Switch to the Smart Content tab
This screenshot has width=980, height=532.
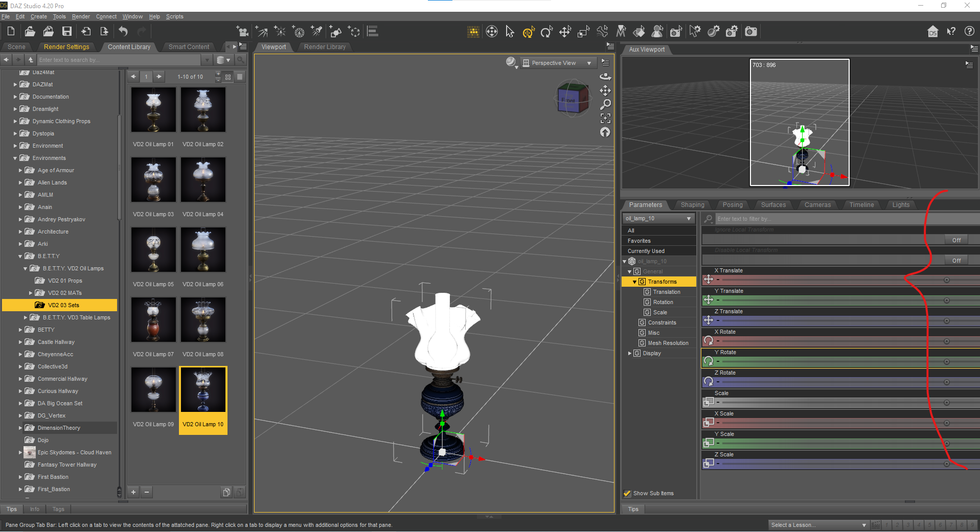pos(189,47)
